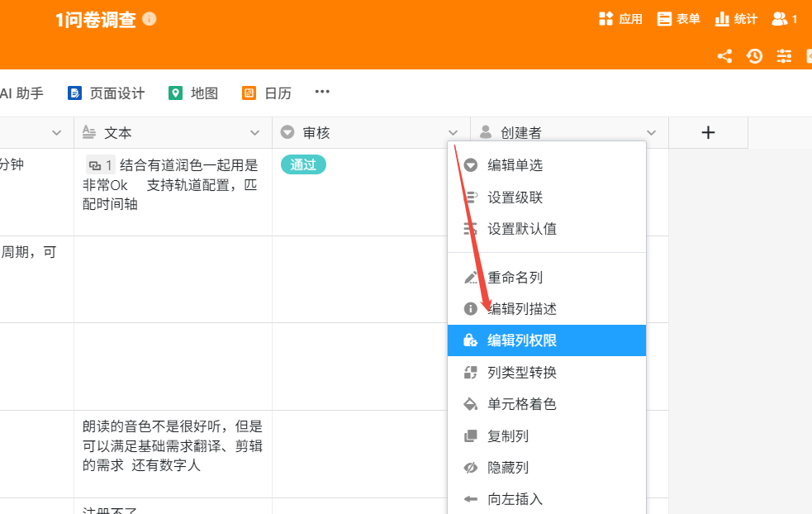Open the three-dots more views menu
The width and height of the screenshot is (812, 514).
coord(322,92)
